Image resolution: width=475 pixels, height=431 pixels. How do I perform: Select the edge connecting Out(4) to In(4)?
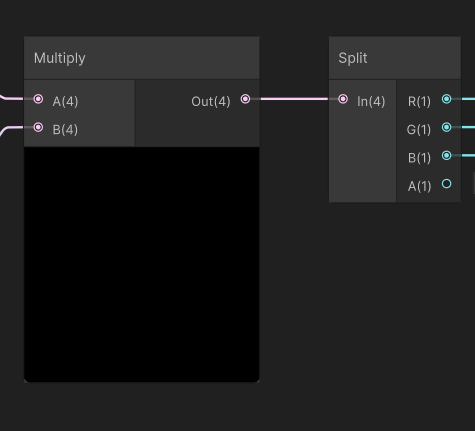294,99
